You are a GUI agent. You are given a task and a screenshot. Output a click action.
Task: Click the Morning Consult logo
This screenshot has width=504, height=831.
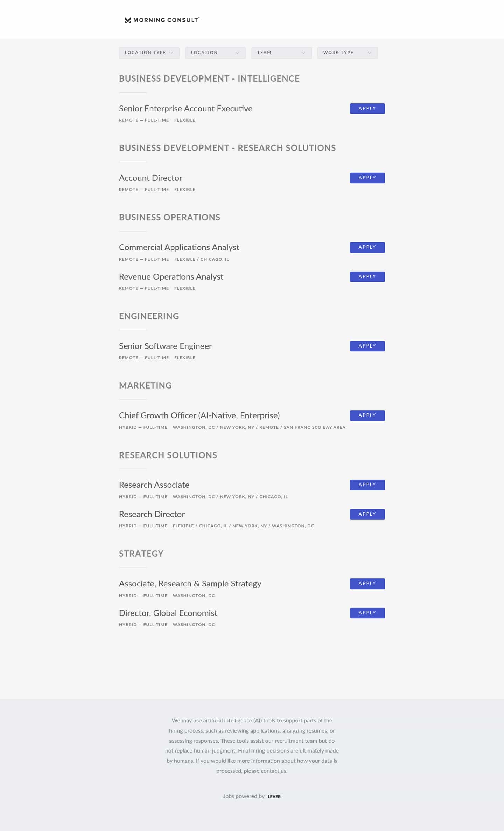coord(161,20)
